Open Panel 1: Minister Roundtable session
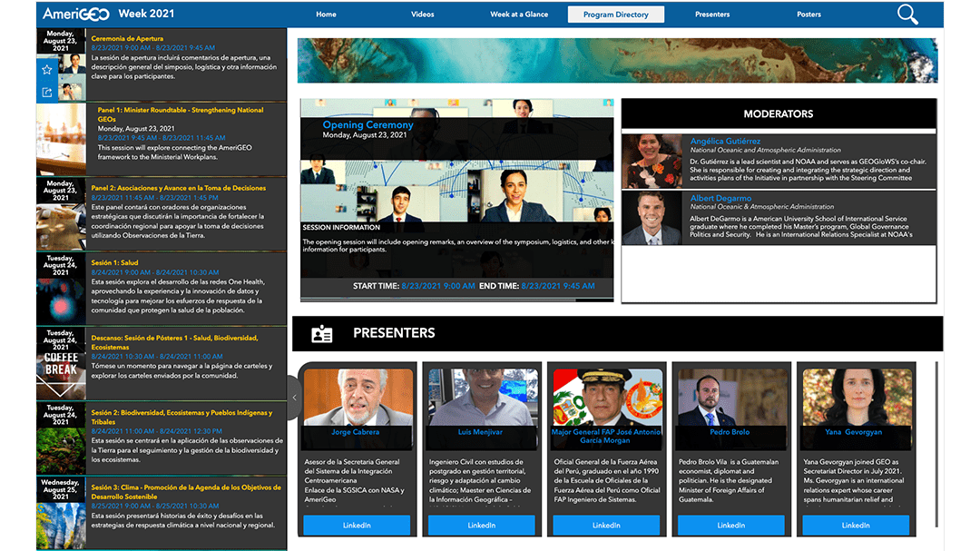The width and height of the screenshot is (980, 551). (162, 139)
